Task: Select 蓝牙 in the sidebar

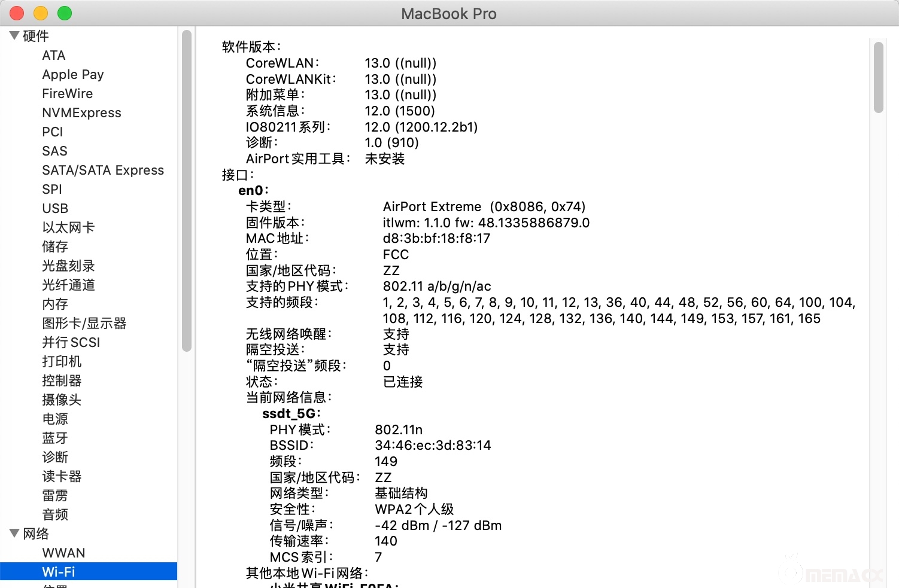Action: point(54,438)
